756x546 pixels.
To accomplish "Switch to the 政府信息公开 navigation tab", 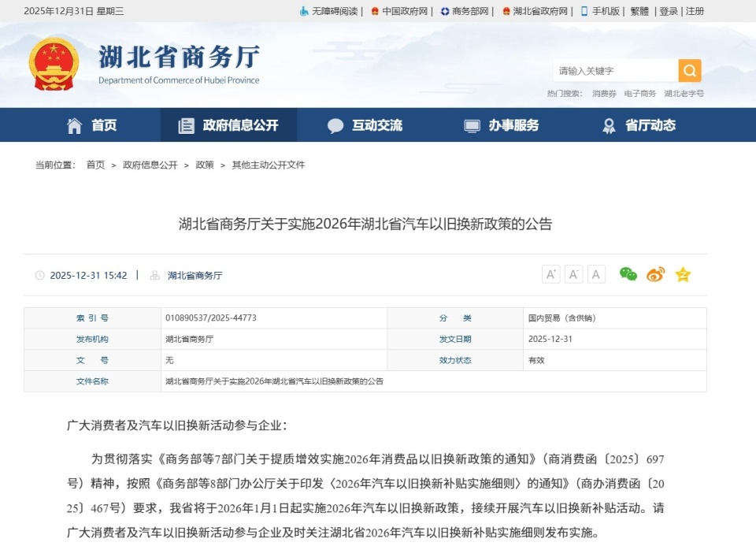I will pyautogui.click(x=228, y=124).
